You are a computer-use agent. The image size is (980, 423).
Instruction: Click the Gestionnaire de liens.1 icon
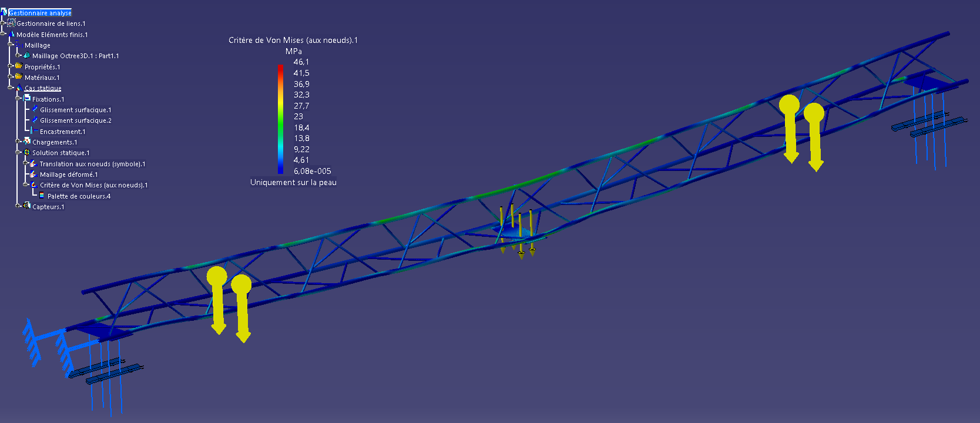(11, 23)
